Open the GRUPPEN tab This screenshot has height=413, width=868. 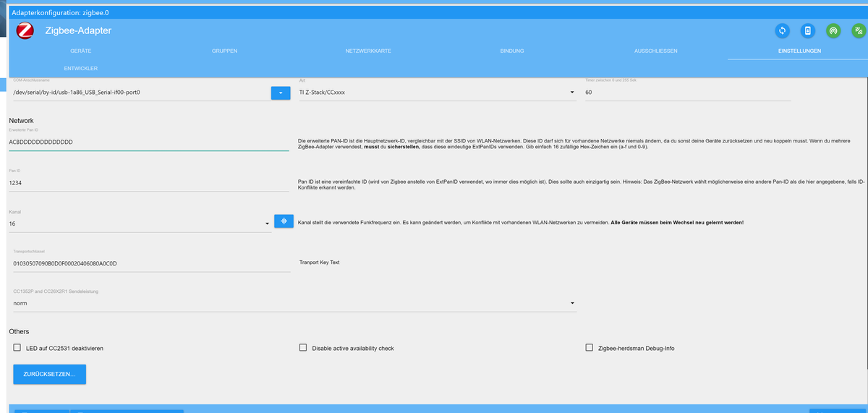(x=224, y=51)
